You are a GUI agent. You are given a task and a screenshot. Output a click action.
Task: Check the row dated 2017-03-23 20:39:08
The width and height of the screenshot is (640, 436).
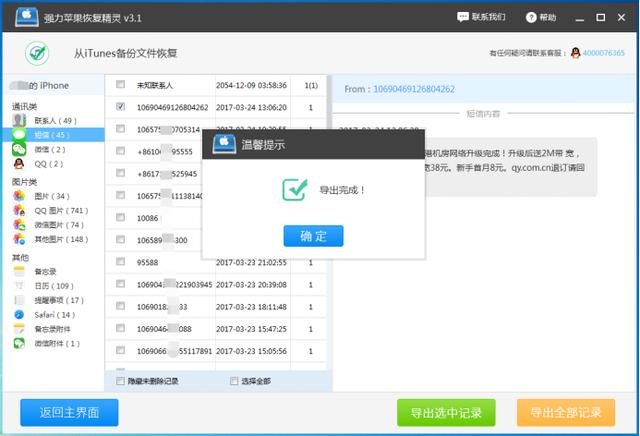click(120, 283)
